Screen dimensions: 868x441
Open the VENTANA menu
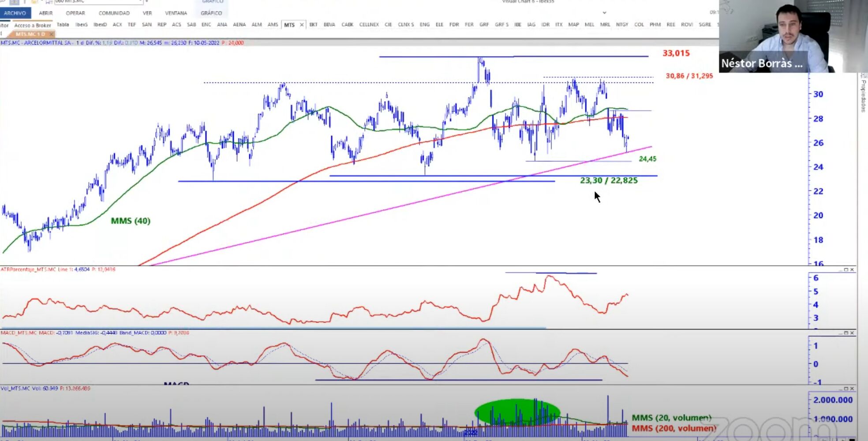point(176,13)
